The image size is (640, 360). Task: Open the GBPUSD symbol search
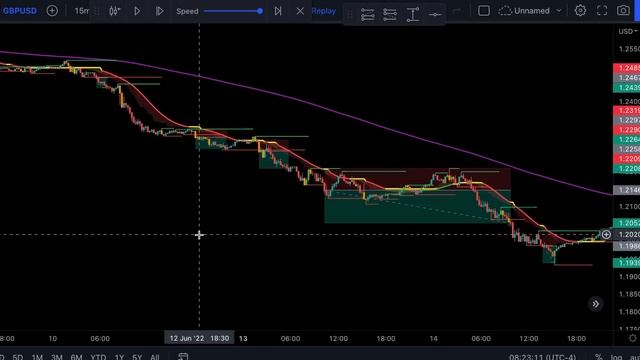coord(19,11)
